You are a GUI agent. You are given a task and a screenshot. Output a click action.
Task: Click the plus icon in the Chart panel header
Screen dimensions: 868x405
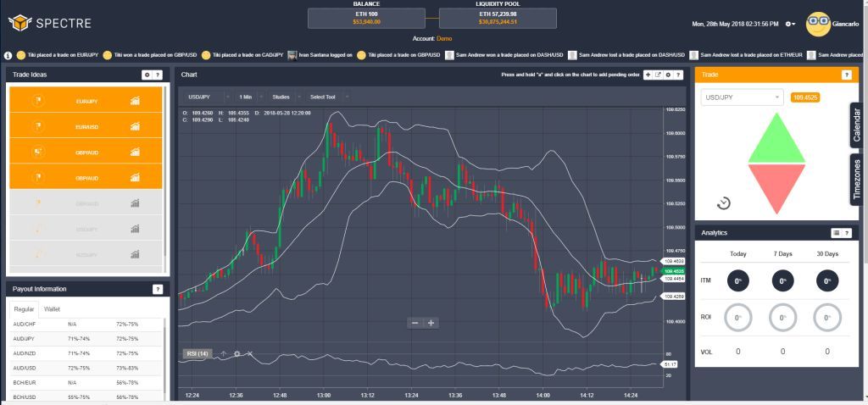[648, 75]
